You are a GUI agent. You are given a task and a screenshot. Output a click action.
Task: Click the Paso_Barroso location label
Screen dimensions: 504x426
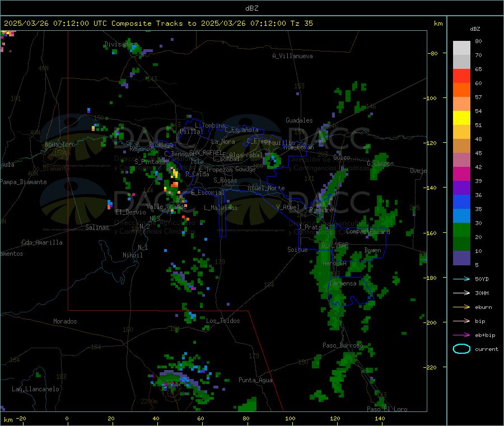343,345
